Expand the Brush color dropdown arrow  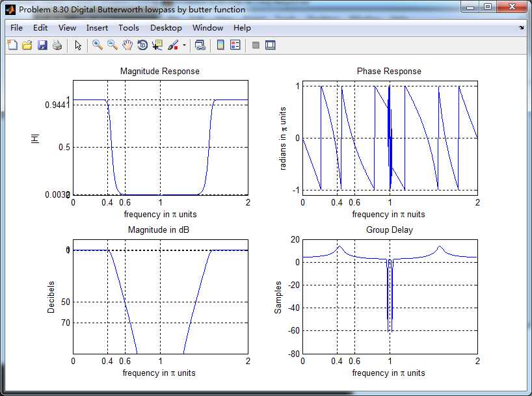(x=184, y=45)
